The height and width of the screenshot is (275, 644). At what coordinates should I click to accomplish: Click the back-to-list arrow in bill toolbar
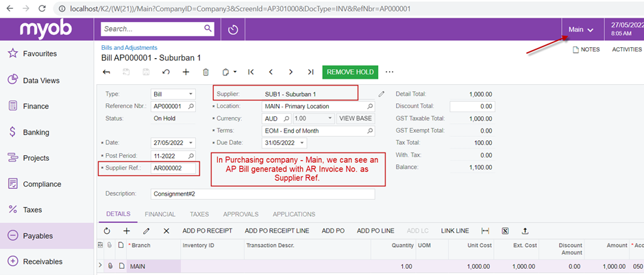[106, 72]
